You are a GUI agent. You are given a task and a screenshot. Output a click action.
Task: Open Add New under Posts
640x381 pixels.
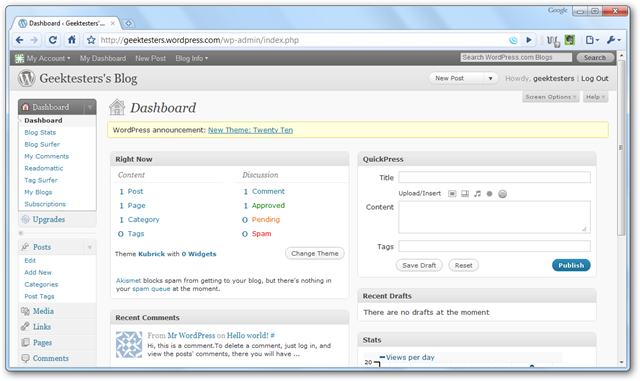[38, 272]
